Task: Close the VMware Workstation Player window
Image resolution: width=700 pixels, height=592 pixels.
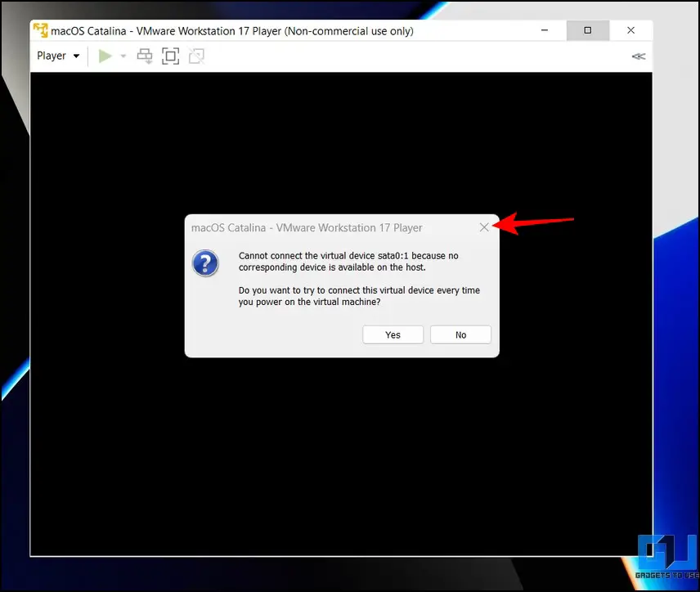Action: (x=630, y=30)
